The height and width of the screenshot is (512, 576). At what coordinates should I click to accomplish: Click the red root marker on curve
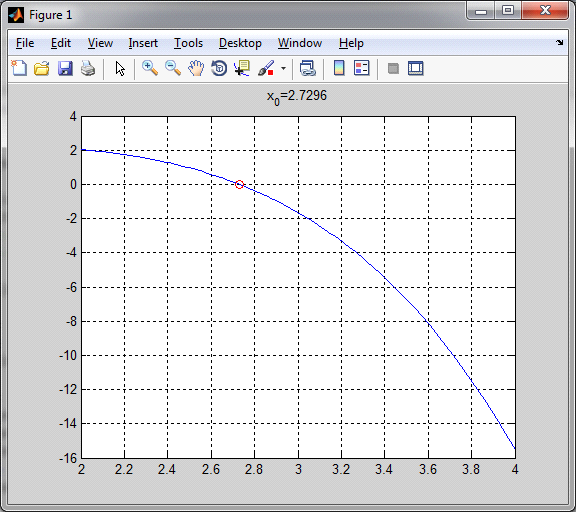click(239, 184)
